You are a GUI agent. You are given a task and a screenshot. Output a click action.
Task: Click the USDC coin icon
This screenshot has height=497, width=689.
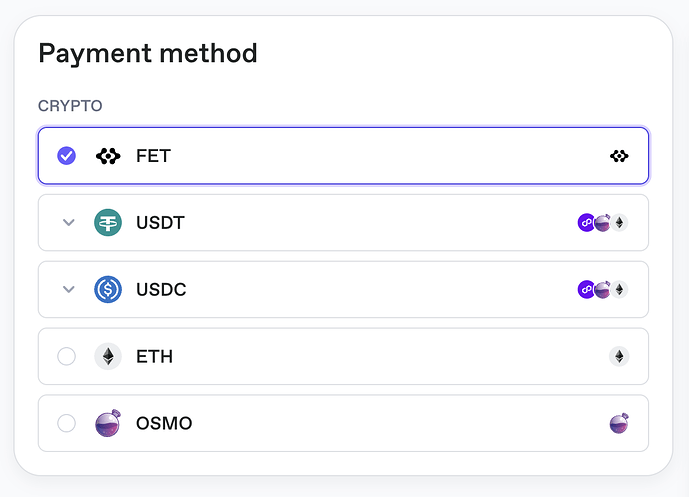pyautogui.click(x=108, y=290)
